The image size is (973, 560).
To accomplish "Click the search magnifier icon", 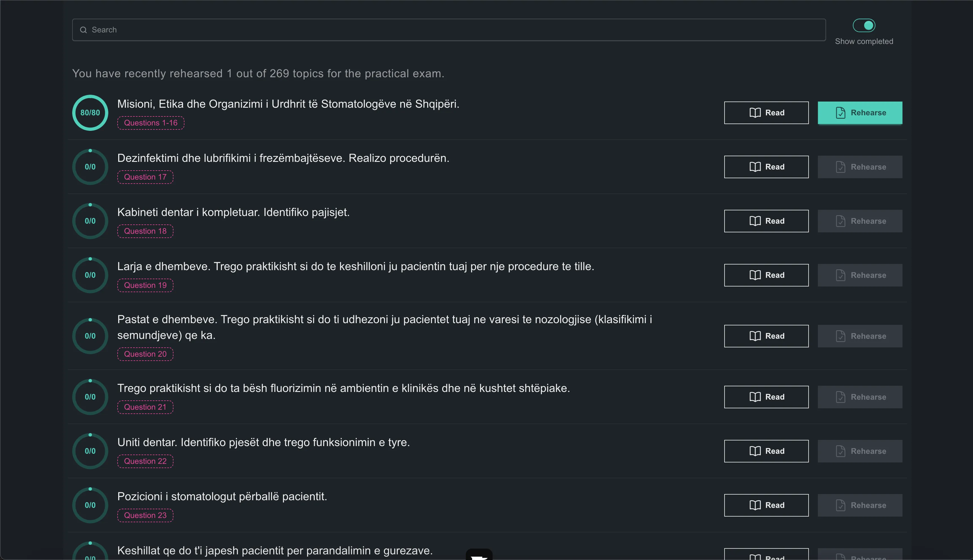I will (x=83, y=30).
